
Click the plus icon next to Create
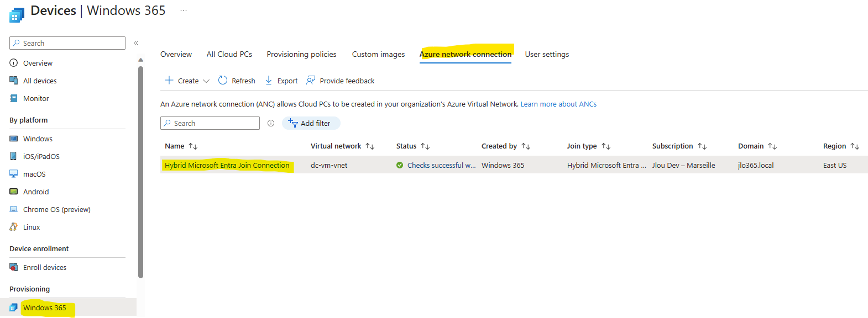pyautogui.click(x=169, y=80)
